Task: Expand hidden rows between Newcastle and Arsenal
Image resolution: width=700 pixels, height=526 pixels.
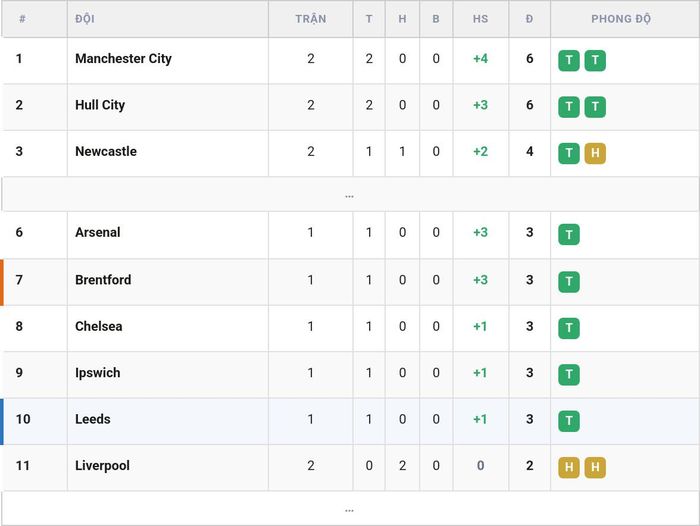Action: (x=350, y=194)
